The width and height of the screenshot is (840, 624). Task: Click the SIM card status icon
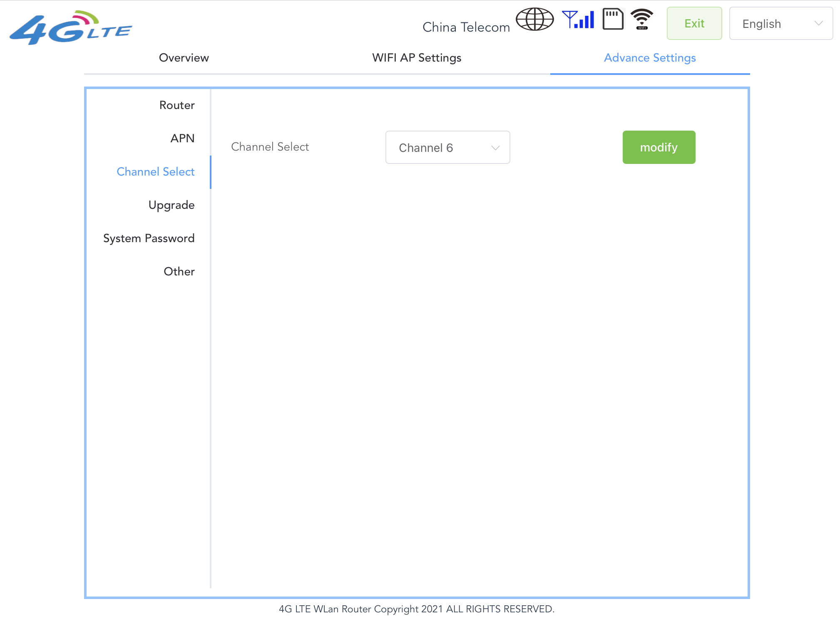click(x=613, y=20)
